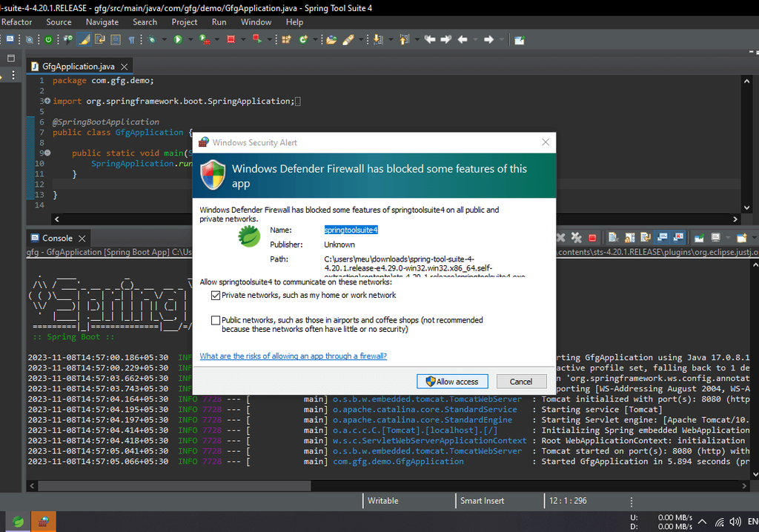Click the Open folder icon in main toolbar
This screenshot has width=759, height=532.
pos(331,39)
